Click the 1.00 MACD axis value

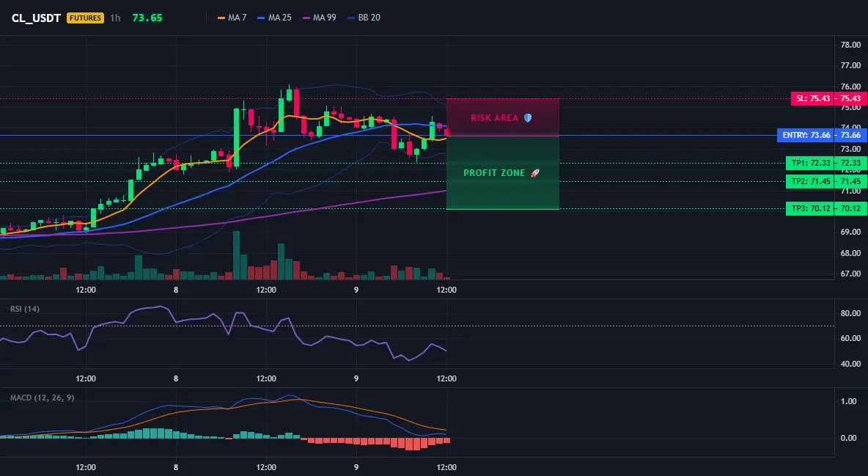(849, 401)
